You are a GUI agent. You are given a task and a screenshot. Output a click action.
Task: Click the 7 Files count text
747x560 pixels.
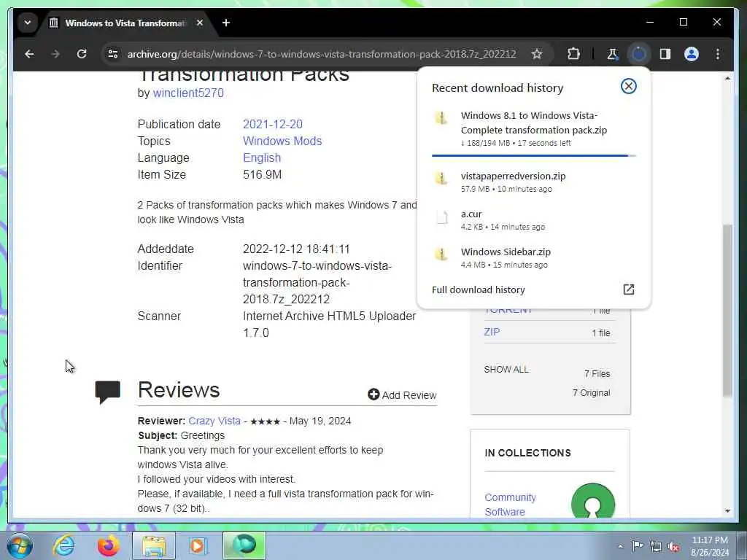[x=597, y=374]
